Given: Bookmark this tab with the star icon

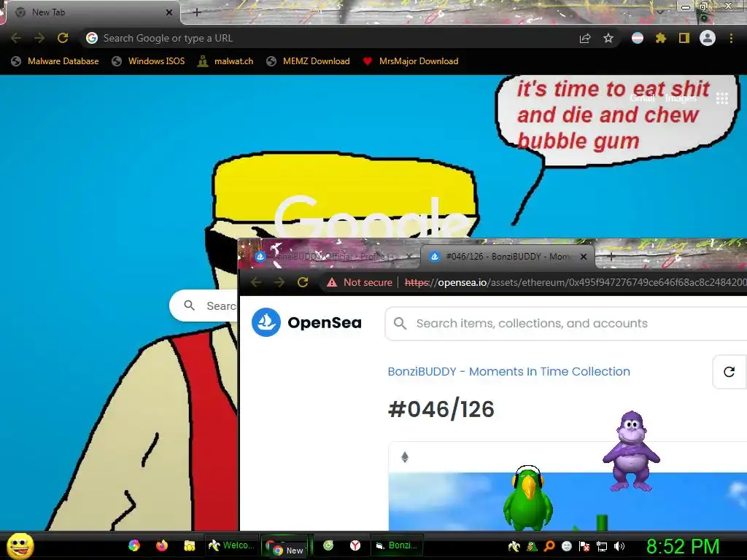Looking at the screenshot, I should pyautogui.click(x=608, y=38).
